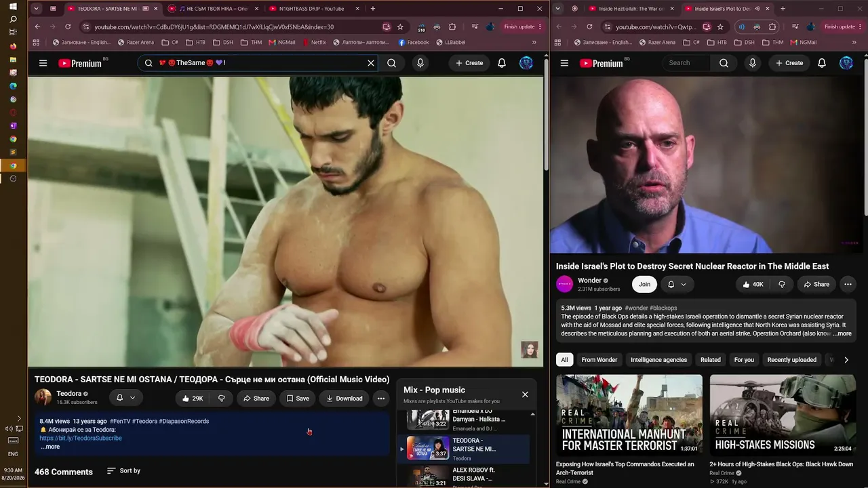Download the Teodora music video
This screenshot has height=488, width=868.
[x=344, y=399]
